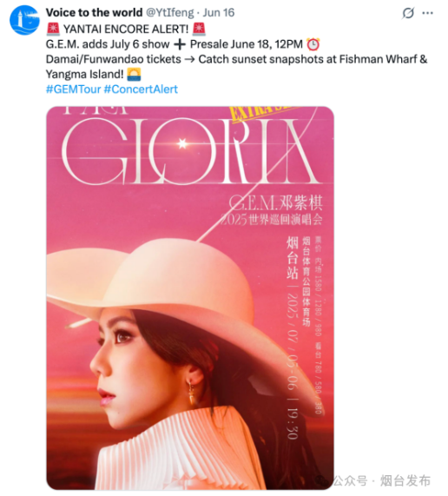Click the @YtIfeng handle

point(170,13)
